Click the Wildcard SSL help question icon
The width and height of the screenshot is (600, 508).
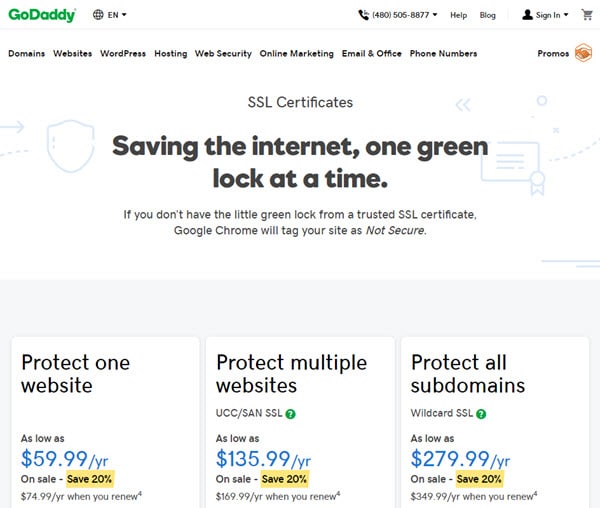(481, 414)
